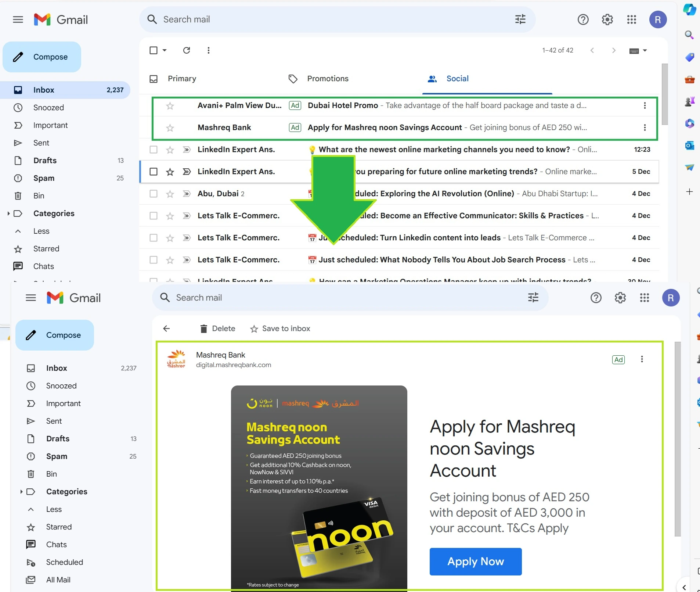Image resolution: width=700 pixels, height=592 pixels.
Task: Tick checkbox for What Nobody Tells You email
Action: coord(154,260)
